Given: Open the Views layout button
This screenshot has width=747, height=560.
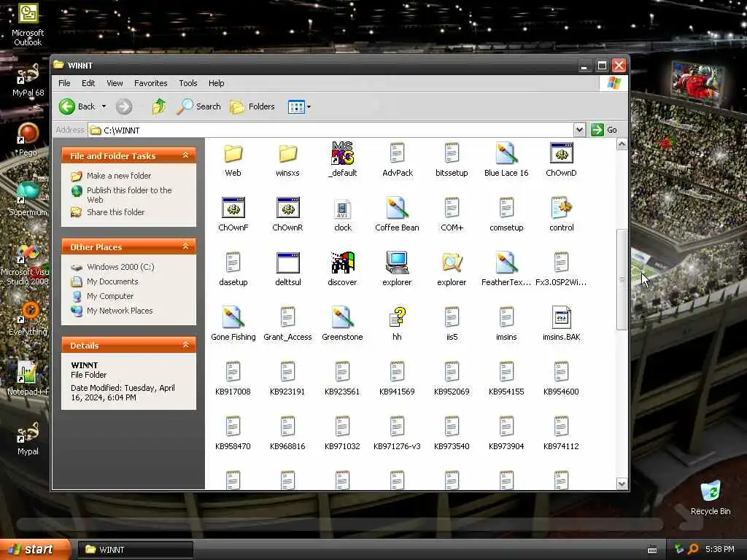Looking at the screenshot, I should click(296, 106).
